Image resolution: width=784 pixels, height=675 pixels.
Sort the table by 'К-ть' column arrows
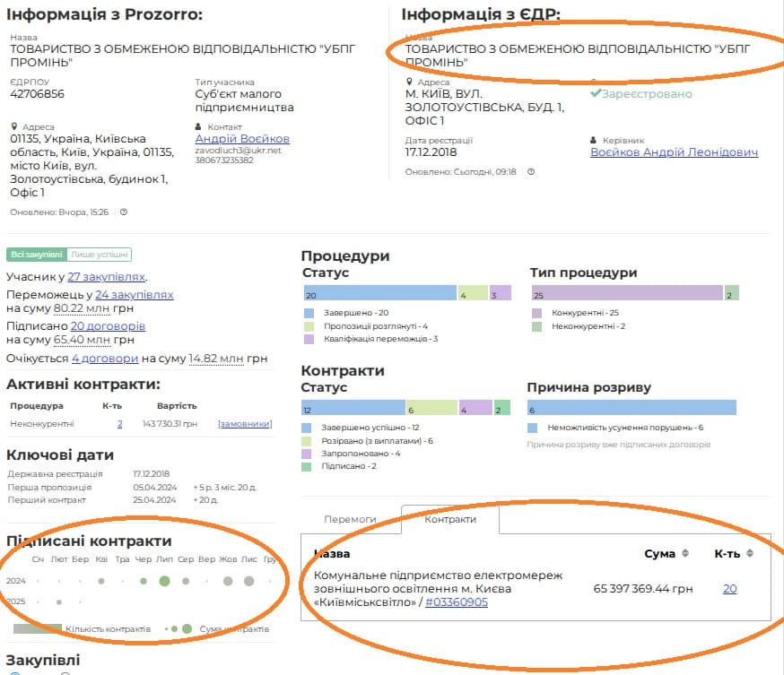tap(749, 553)
